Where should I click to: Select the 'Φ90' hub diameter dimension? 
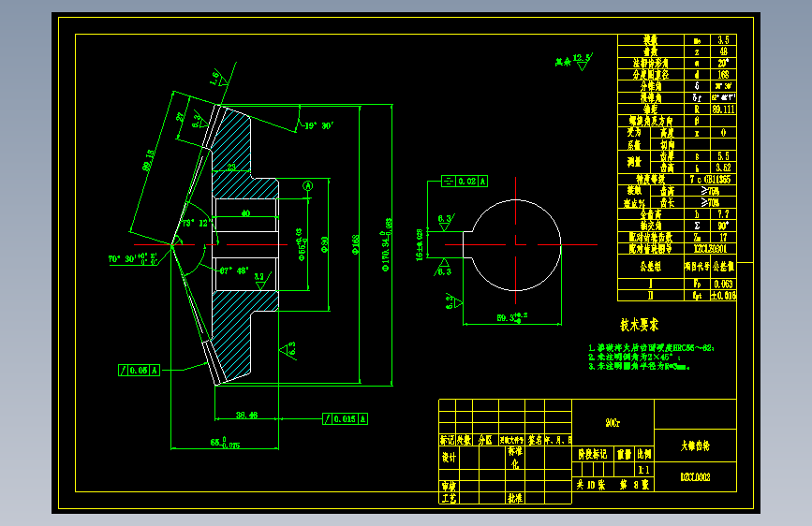coord(325,244)
